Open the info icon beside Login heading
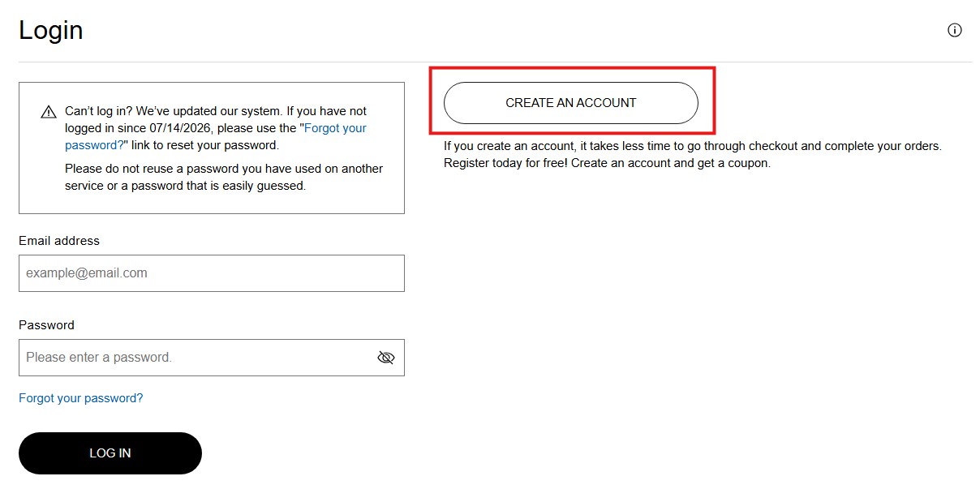The image size is (980, 502). [955, 30]
